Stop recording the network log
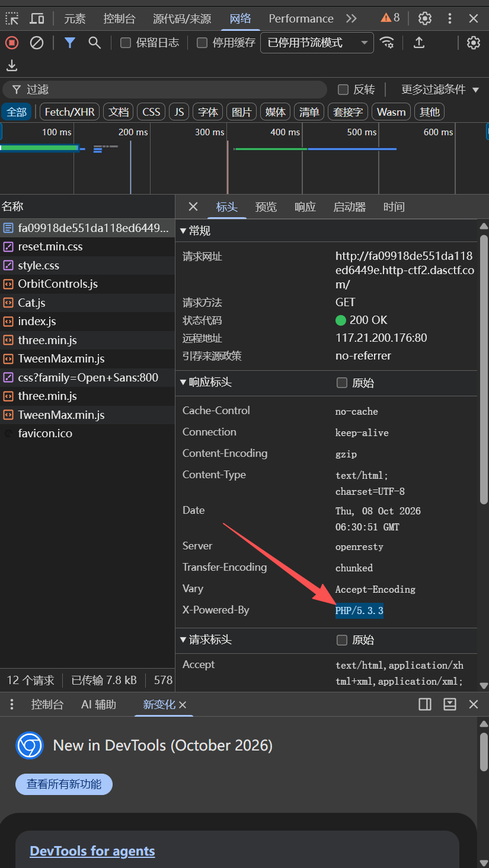 12,43
